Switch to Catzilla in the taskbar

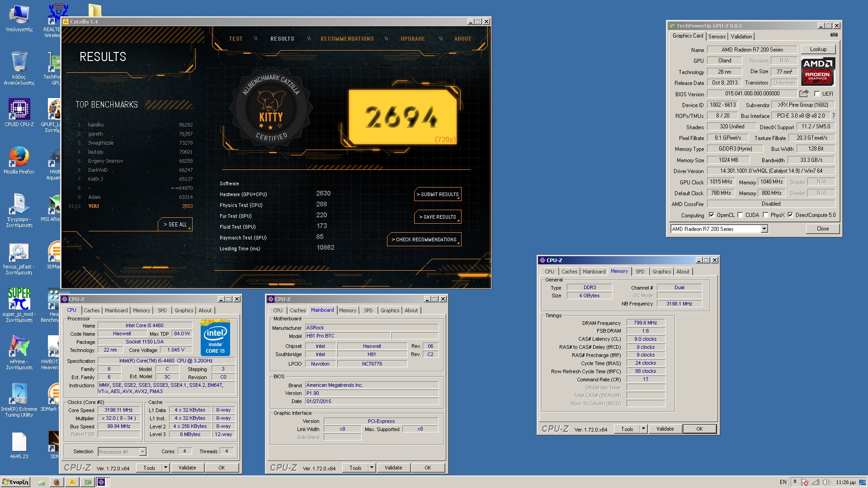[x=72, y=482]
